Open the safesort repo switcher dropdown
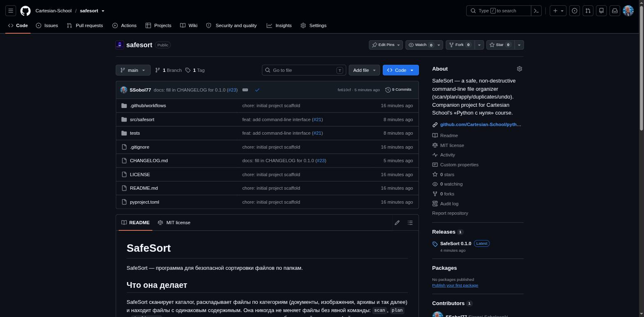The height and width of the screenshot is (317, 644). 103,11
